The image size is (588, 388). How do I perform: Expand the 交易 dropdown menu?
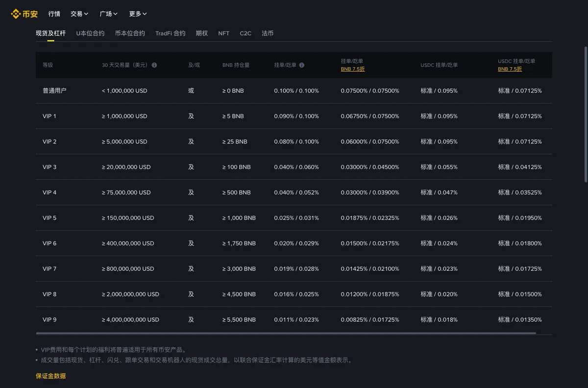point(79,14)
